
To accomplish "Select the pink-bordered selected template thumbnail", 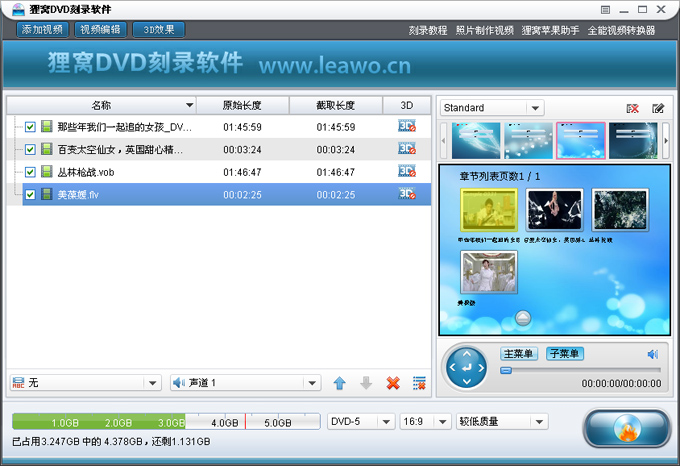I will coord(581,140).
